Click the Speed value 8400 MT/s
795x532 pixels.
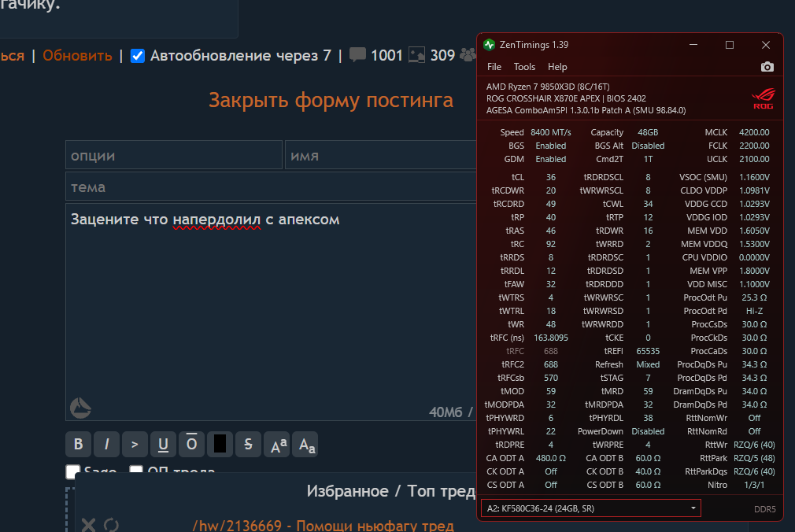(x=551, y=132)
